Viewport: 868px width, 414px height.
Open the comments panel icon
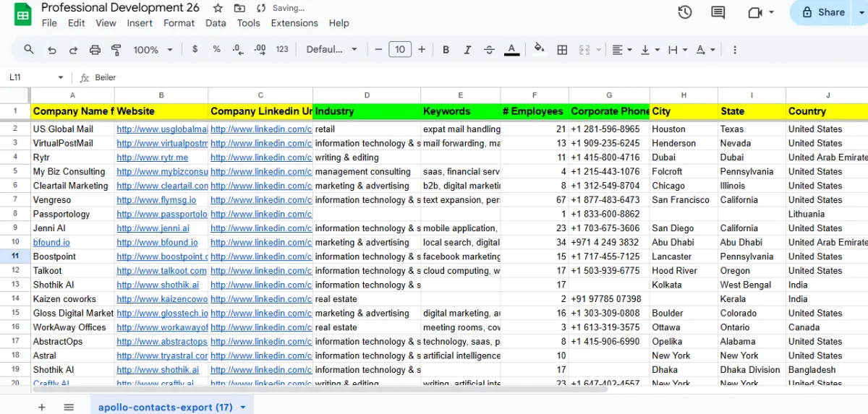click(x=718, y=12)
